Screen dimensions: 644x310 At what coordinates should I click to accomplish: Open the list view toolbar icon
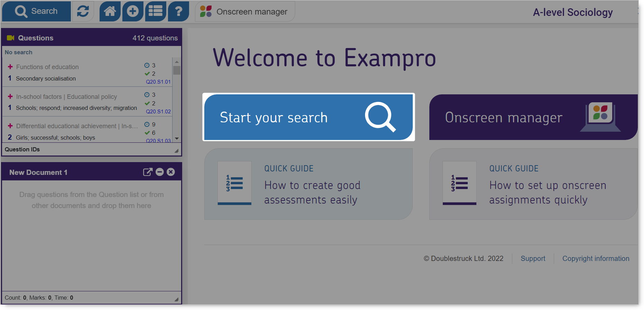156,11
